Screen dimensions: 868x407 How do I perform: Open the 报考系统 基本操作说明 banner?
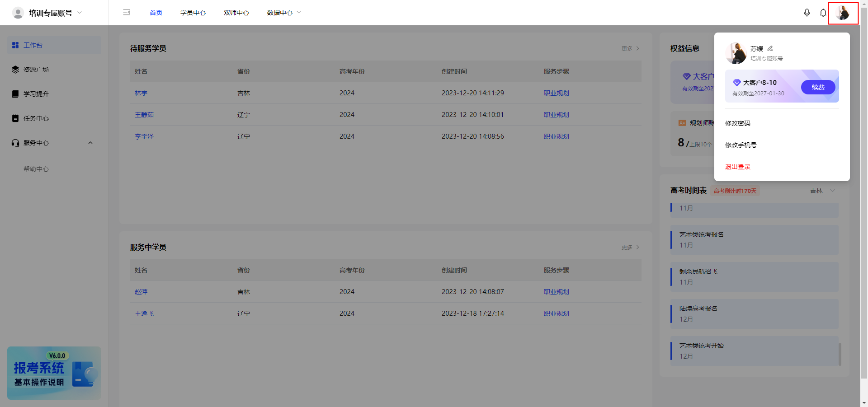click(54, 373)
